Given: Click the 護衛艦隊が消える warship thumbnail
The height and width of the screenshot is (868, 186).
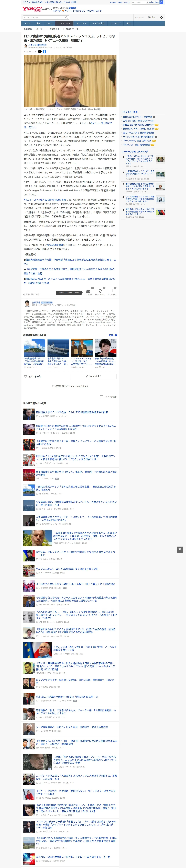Looking at the screenshot, I should pos(58,348).
